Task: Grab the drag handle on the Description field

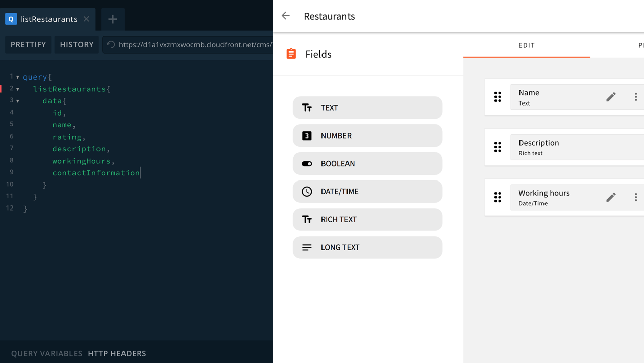Action: point(498,147)
